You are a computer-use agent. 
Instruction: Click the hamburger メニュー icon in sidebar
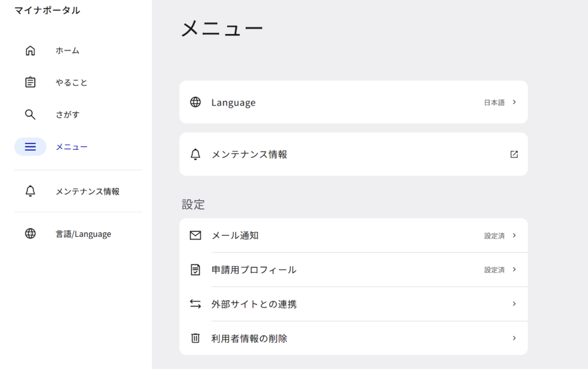[30, 147]
